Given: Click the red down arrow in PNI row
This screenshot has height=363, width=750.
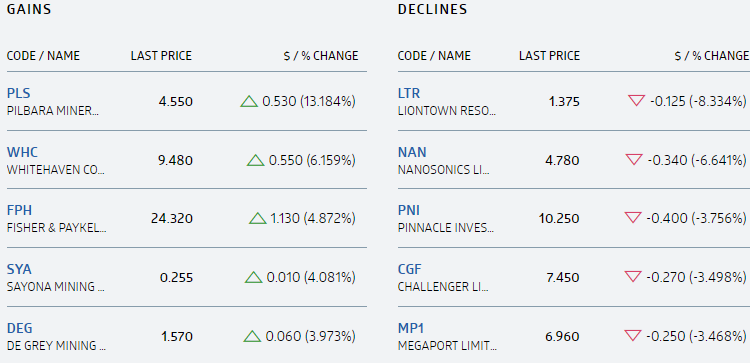Looking at the screenshot, I should [x=633, y=218].
